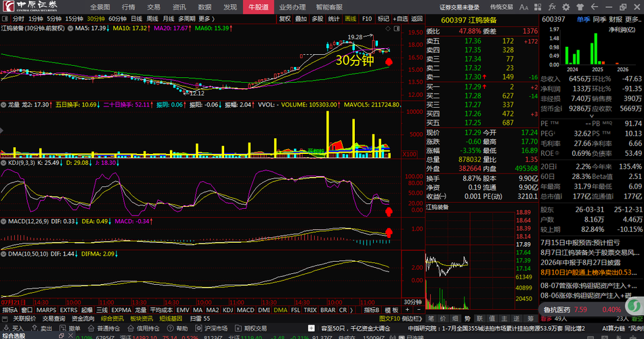Click the stock title 600397 江钨装备

click(469, 20)
